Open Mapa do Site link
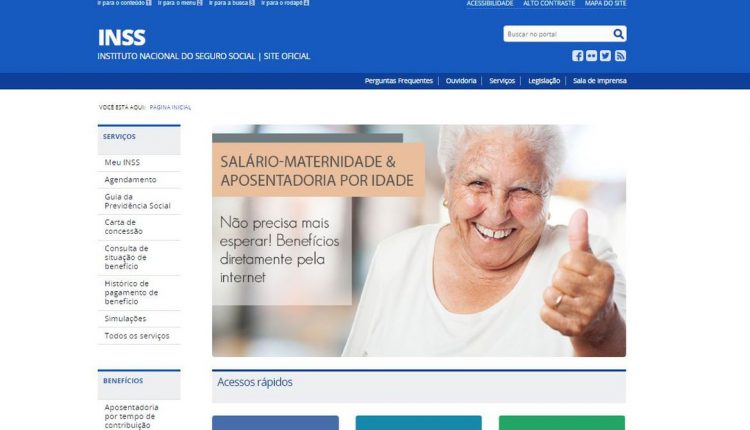Image resolution: width=750 pixels, height=430 pixels. tap(605, 3)
